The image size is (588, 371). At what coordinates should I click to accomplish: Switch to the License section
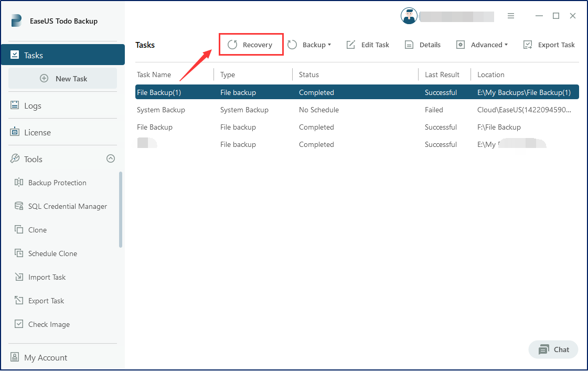coord(38,132)
